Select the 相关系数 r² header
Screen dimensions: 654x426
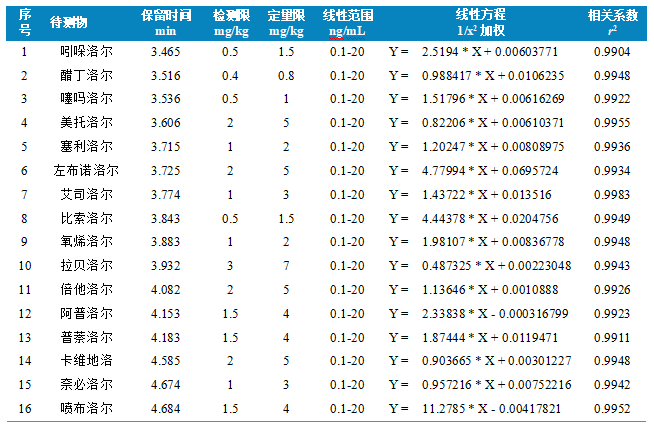(x=613, y=23)
